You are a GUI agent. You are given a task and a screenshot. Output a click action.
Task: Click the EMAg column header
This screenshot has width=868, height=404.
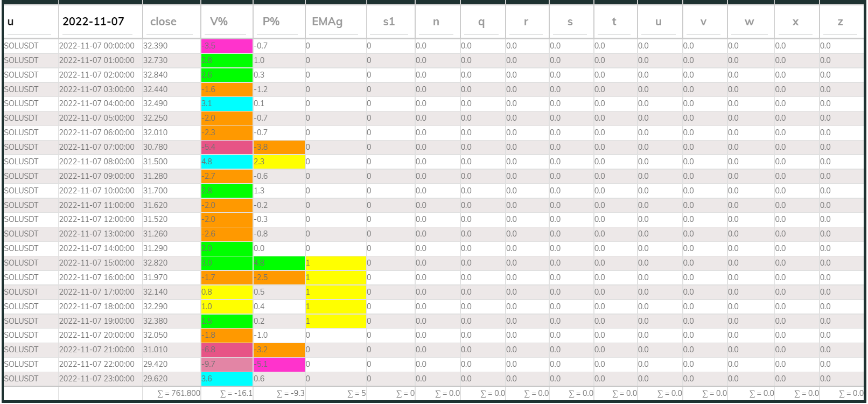pyautogui.click(x=327, y=22)
